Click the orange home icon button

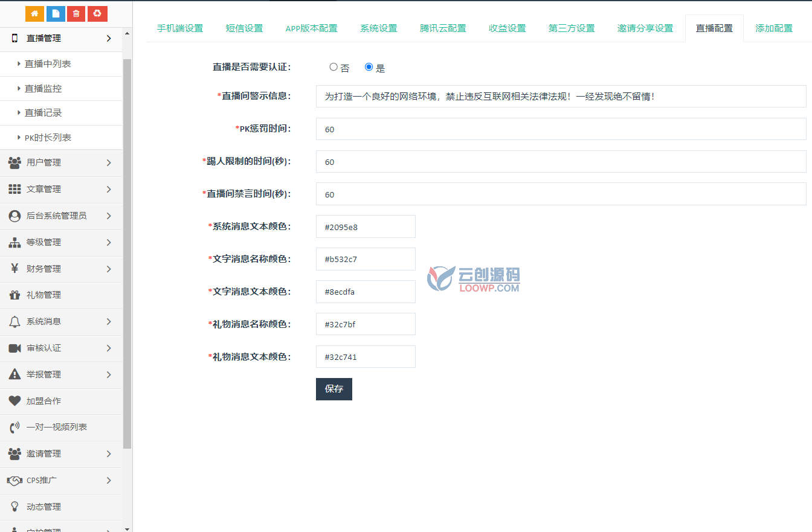click(x=34, y=13)
